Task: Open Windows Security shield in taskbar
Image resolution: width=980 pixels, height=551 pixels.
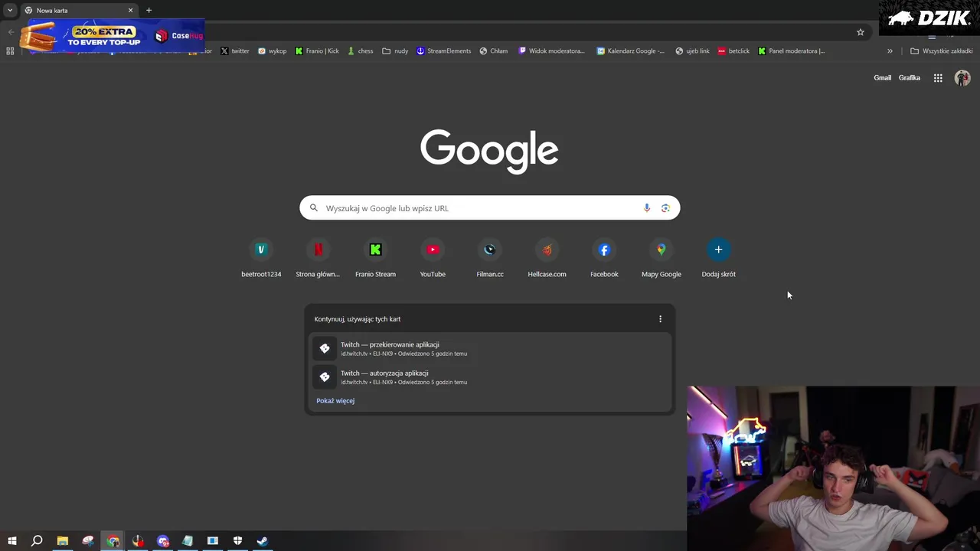Action: (x=237, y=541)
